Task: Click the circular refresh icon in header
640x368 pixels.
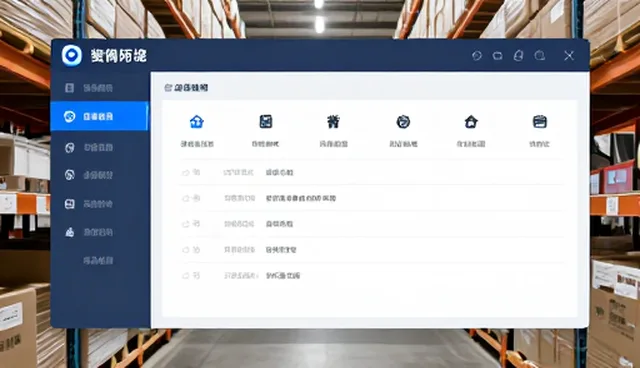Action: [x=477, y=55]
